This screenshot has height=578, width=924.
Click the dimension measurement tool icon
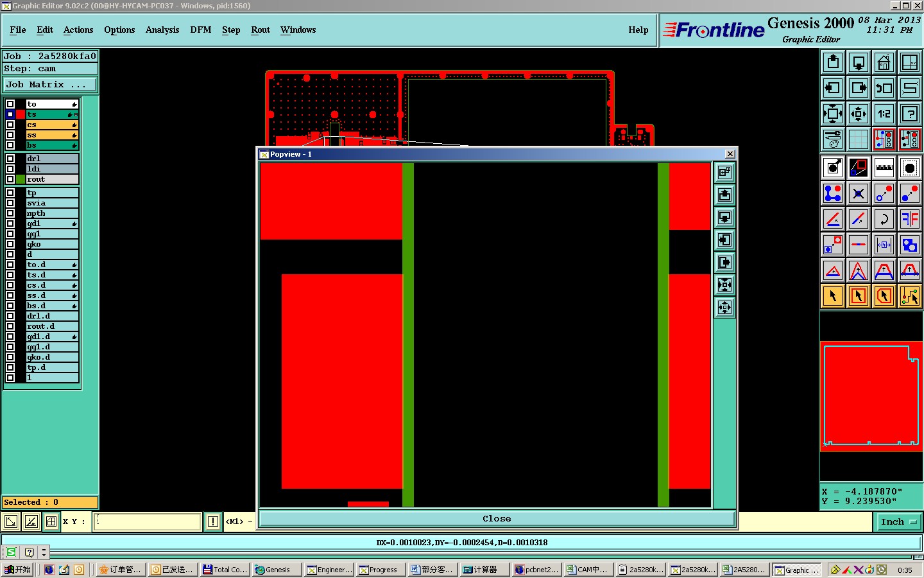(x=884, y=245)
